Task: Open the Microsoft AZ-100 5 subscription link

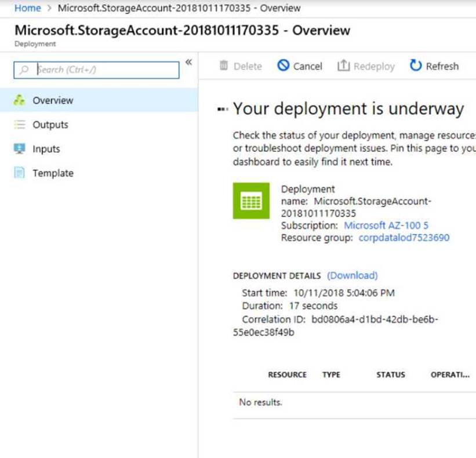Action: [x=386, y=226]
